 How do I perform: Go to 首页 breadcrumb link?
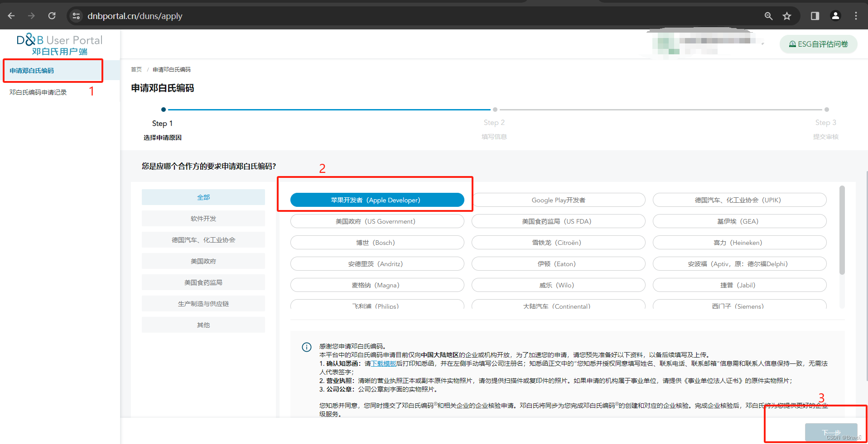click(136, 69)
